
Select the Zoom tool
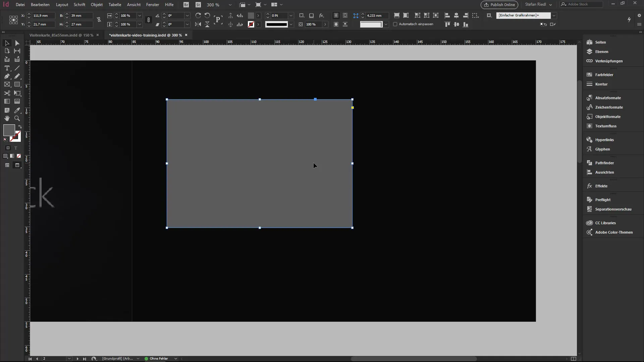(x=17, y=118)
